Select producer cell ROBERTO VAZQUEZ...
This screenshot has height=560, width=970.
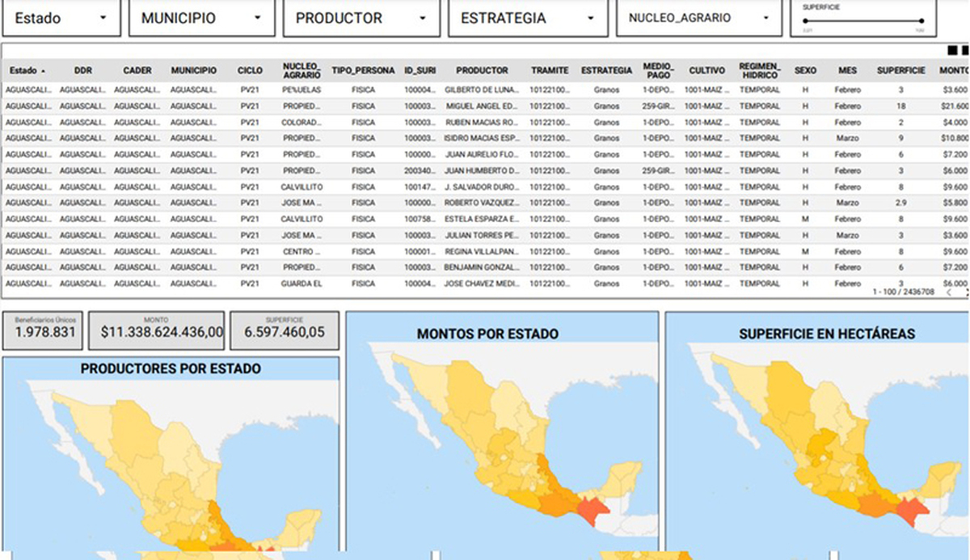482,203
